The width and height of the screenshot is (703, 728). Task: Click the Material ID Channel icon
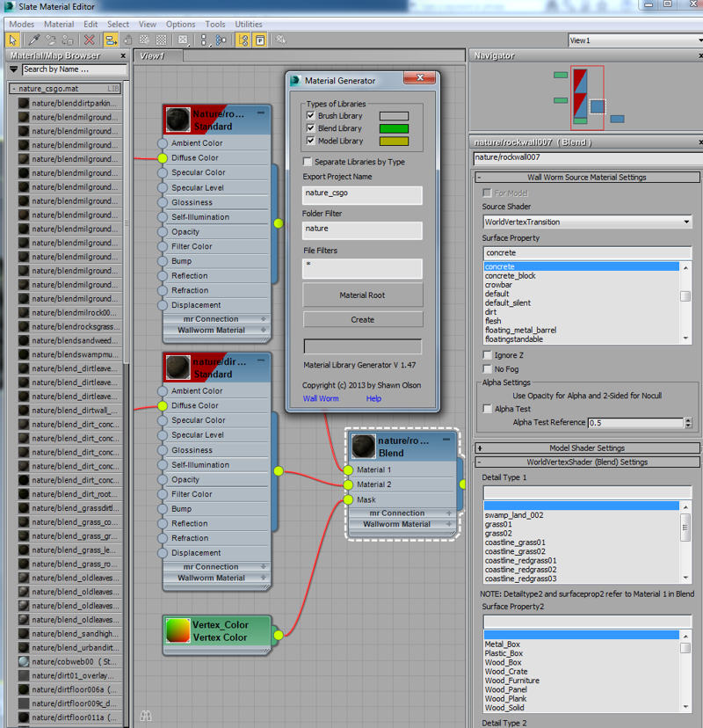tap(184, 40)
